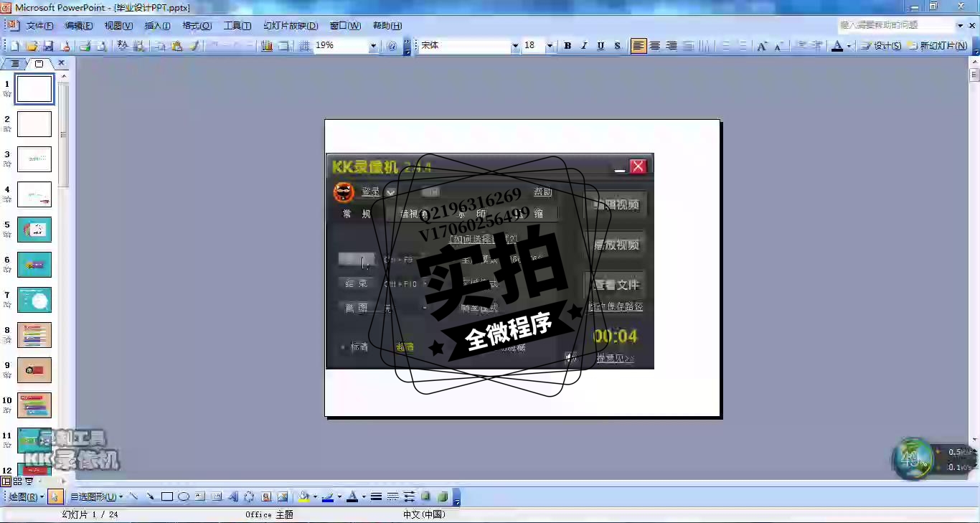Apply fill color with the paint bucket
Viewport: 980px width, 523px height.
tap(304, 496)
